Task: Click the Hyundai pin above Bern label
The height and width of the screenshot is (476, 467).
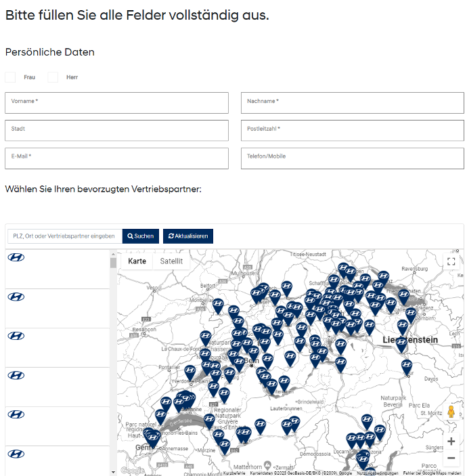Action: tap(254, 353)
